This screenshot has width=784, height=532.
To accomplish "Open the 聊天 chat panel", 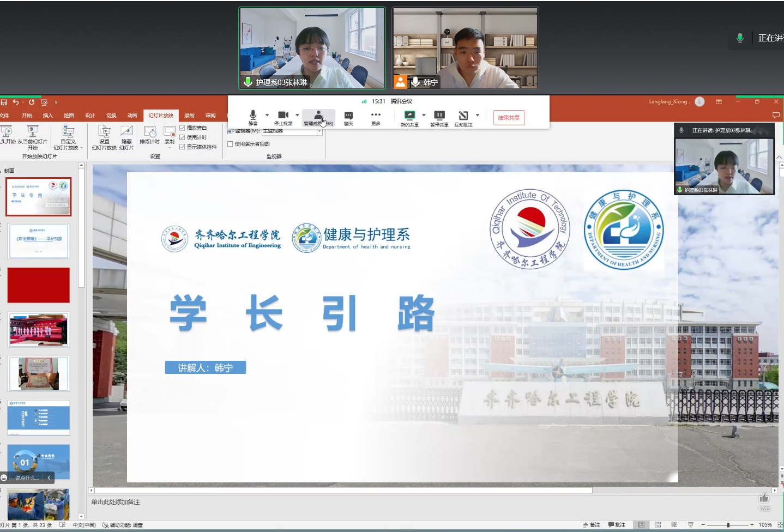I will (348, 117).
